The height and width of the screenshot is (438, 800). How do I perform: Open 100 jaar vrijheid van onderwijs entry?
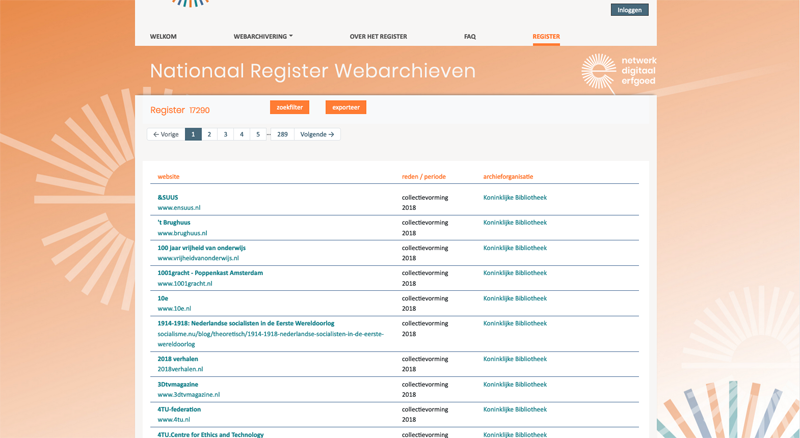(x=202, y=248)
